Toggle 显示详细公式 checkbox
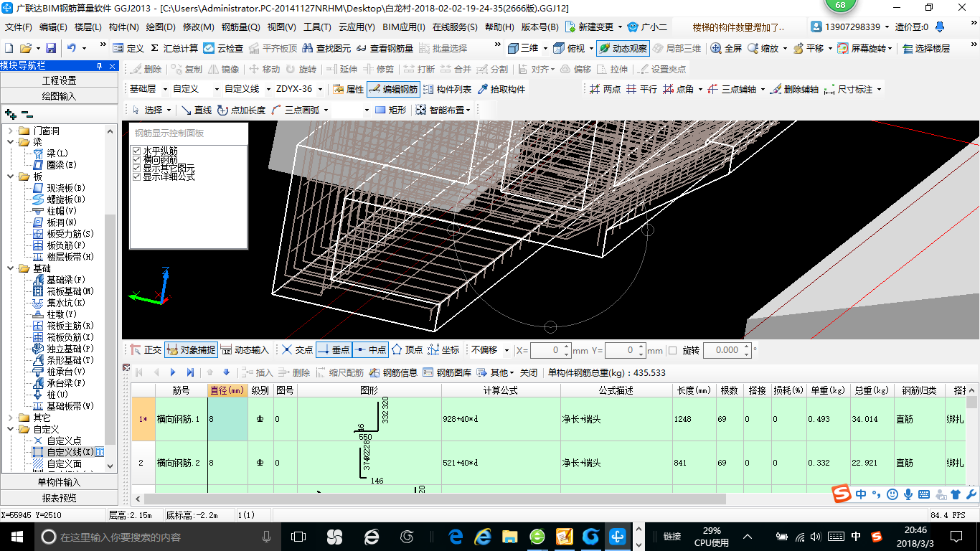Image resolution: width=980 pixels, height=551 pixels. point(136,176)
